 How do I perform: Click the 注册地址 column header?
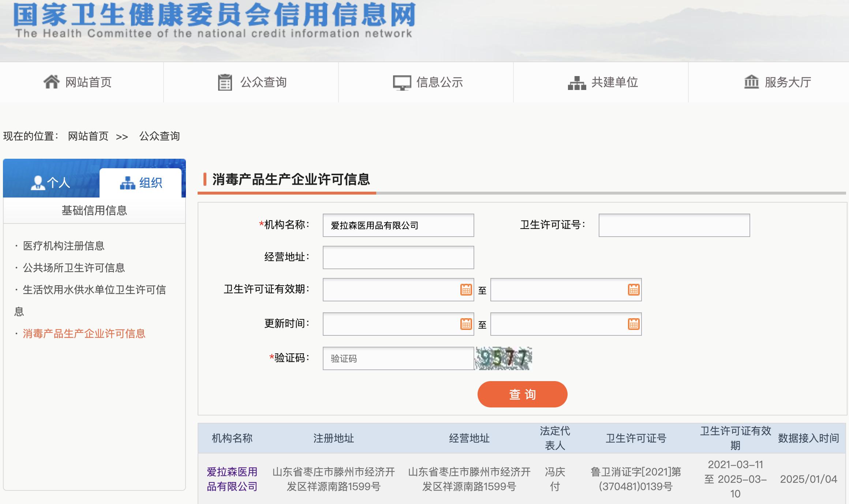pyautogui.click(x=333, y=438)
